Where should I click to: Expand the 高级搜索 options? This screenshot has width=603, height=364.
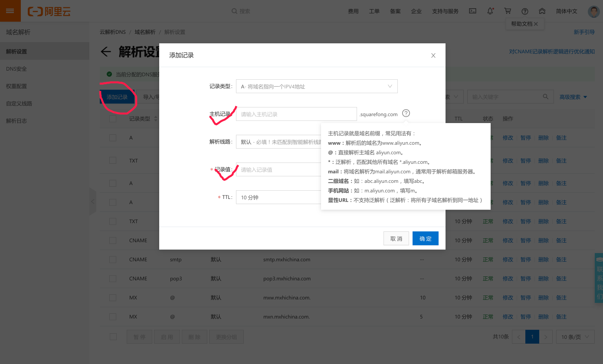pos(573,97)
